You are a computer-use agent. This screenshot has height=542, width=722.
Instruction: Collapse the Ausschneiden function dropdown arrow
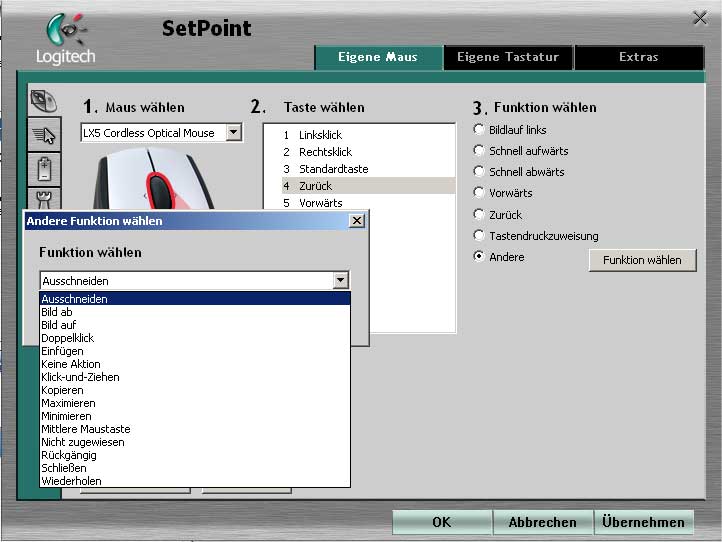click(340, 280)
